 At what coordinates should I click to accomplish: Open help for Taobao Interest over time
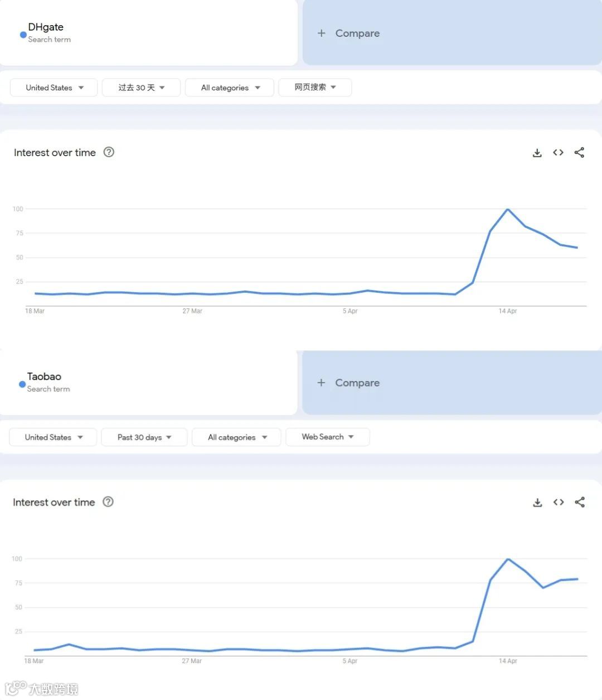(x=109, y=501)
